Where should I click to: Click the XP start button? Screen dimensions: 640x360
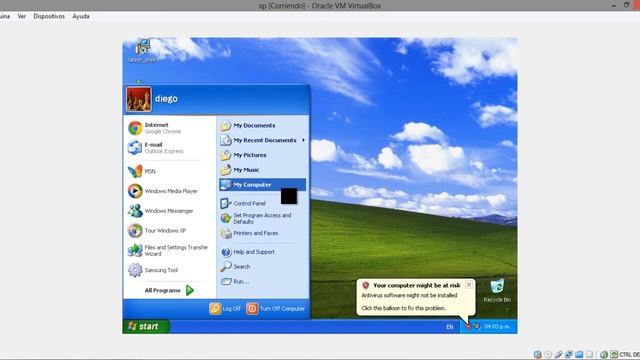(x=145, y=326)
